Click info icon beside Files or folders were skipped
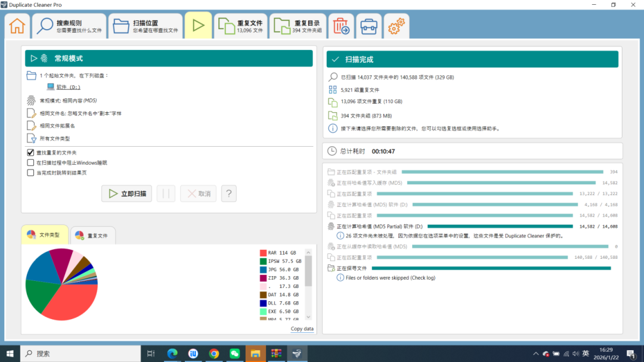The width and height of the screenshot is (644, 362). [340, 278]
